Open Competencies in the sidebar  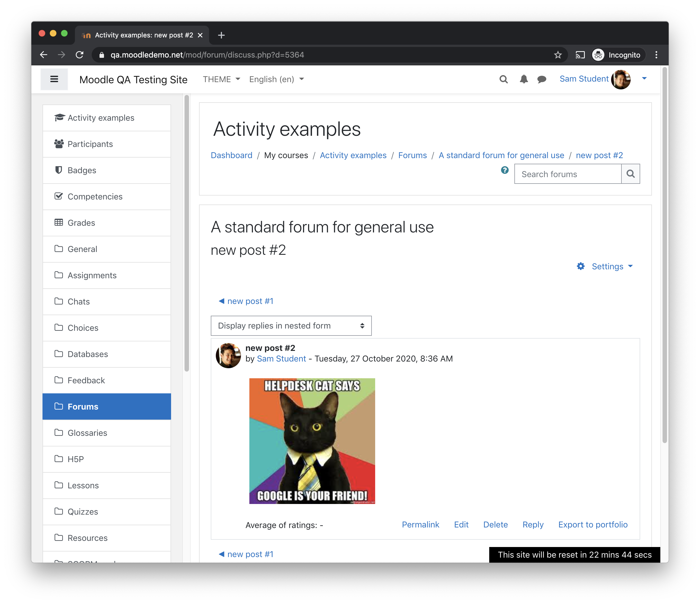coord(107,196)
